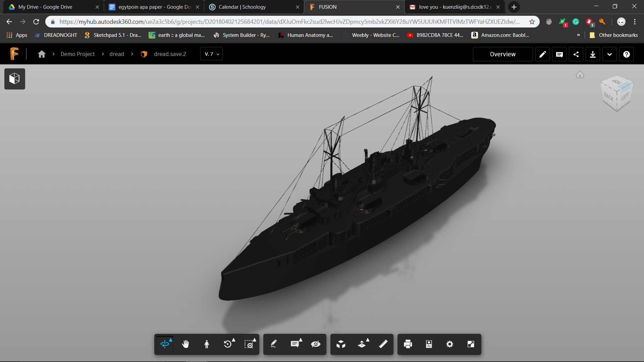The width and height of the screenshot is (644, 362).
Task: Select the Orbit tool in viewer toolbar
Action: (x=165, y=344)
